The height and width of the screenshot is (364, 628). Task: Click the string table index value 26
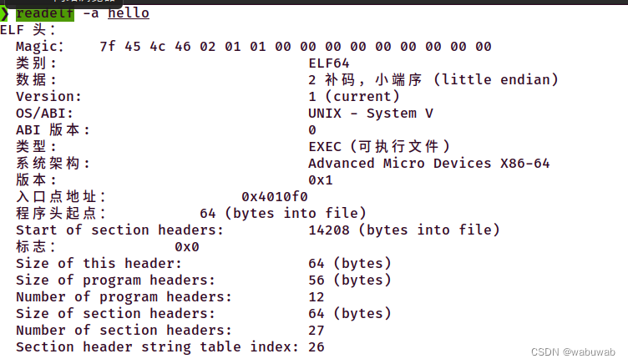(x=317, y=346)
